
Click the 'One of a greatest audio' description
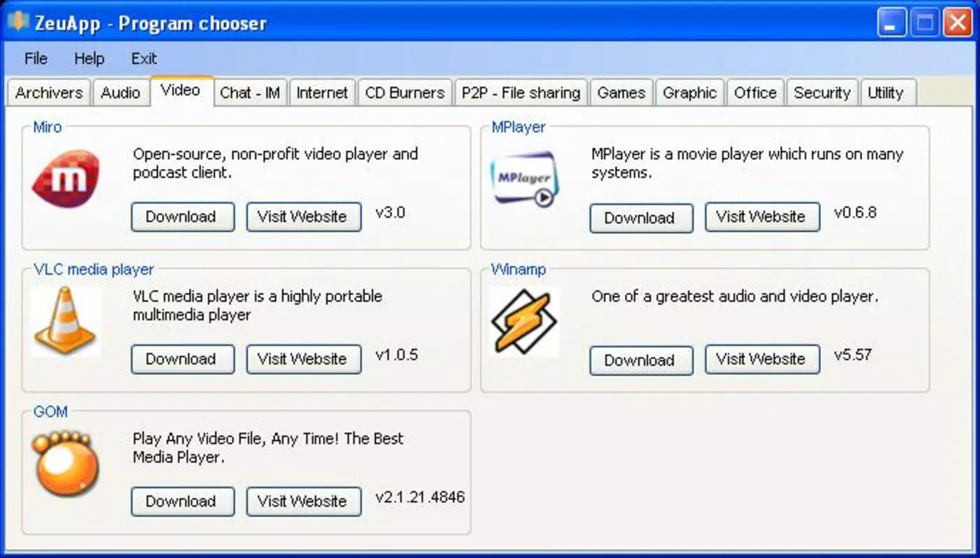(734, 296)
